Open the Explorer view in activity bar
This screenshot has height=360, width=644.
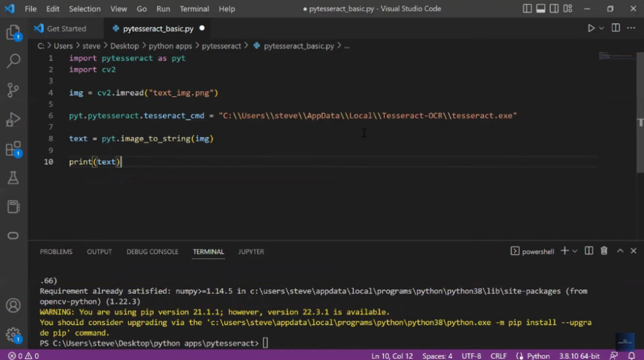[13, 33]
